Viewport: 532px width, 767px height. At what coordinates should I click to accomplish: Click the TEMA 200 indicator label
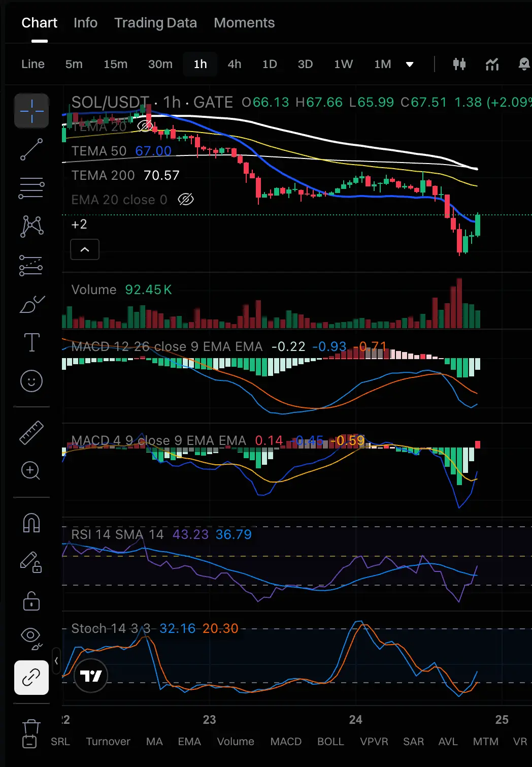(x=103, y=175)
